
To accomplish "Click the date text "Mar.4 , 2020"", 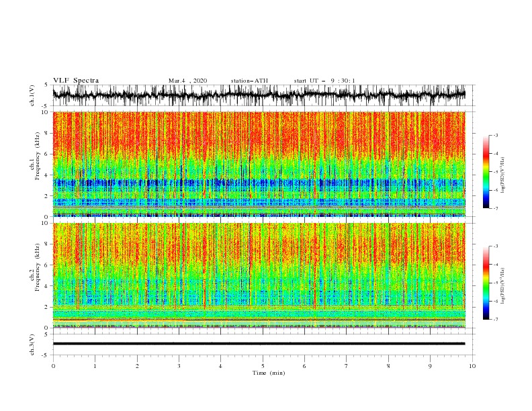I will [x=187, y=81].
